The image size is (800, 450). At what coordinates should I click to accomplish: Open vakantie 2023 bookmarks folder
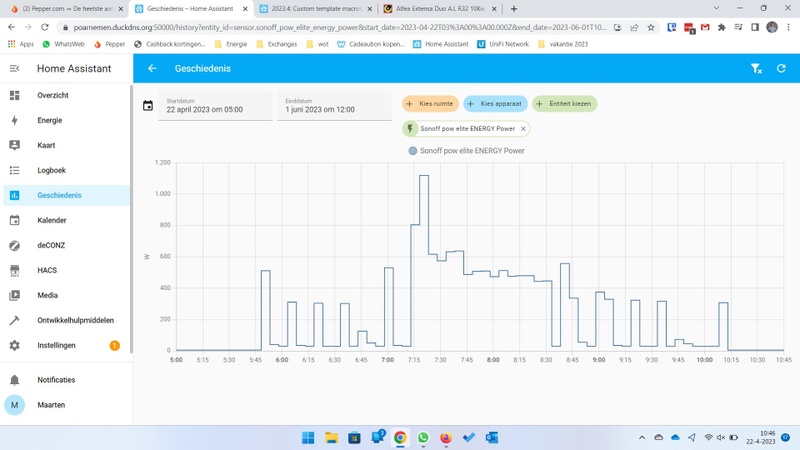563,44
